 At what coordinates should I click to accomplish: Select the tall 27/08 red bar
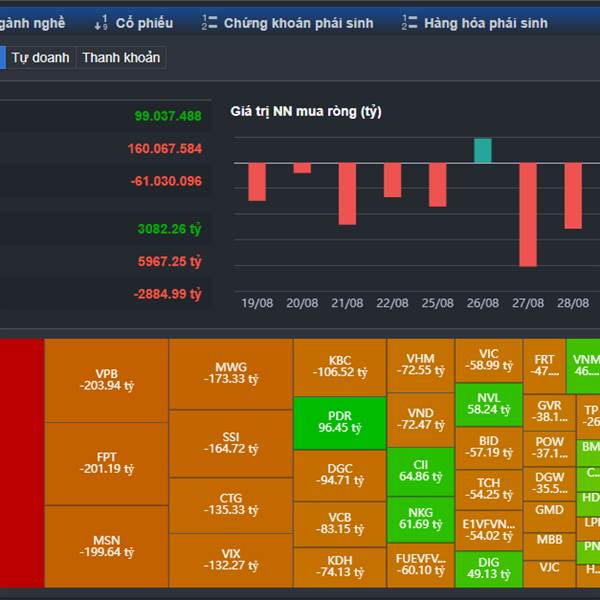click(528, 215)
